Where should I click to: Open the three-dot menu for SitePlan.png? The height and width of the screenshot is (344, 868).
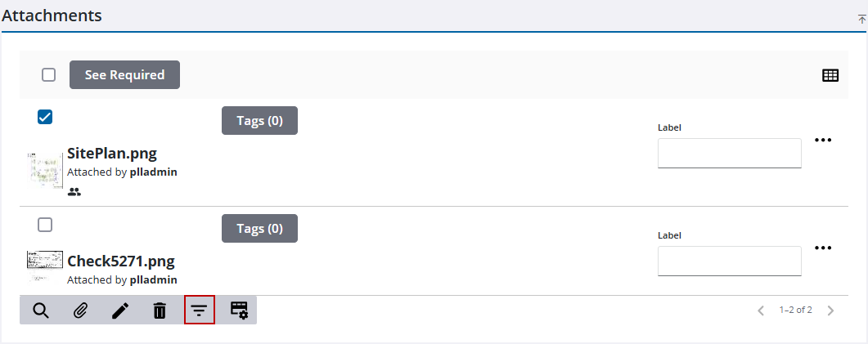(x=823, y=141)
